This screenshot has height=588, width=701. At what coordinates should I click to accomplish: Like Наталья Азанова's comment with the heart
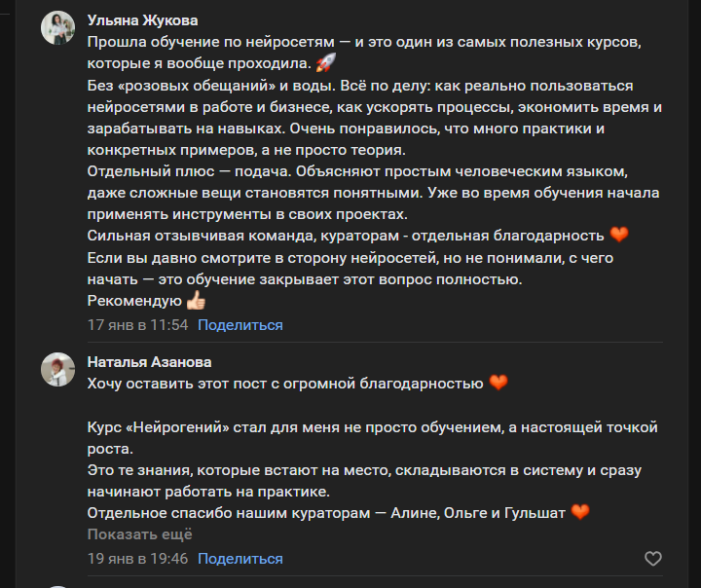653,559
